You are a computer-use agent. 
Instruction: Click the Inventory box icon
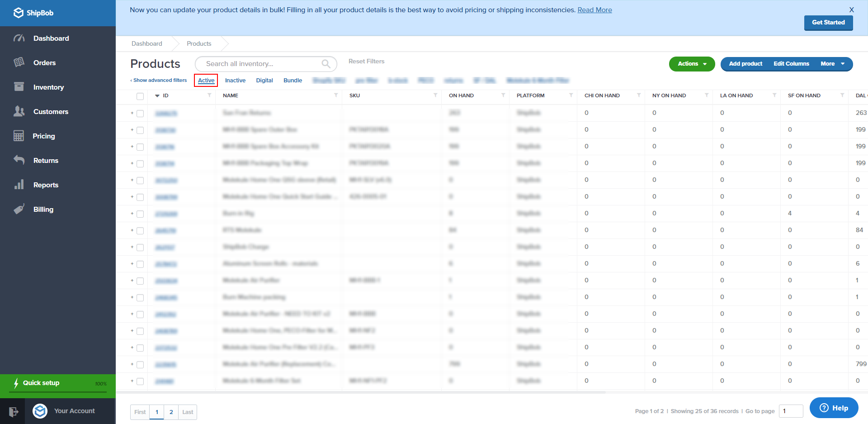tap(19, 87)
